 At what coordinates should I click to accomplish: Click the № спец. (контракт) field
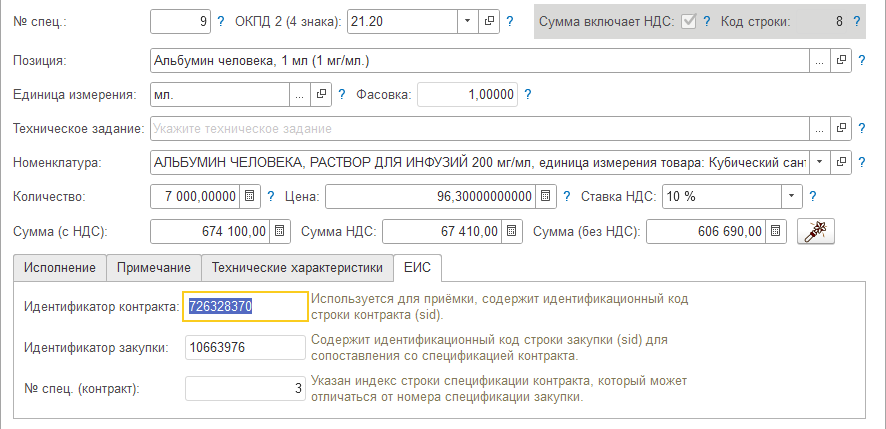[245, 389]
